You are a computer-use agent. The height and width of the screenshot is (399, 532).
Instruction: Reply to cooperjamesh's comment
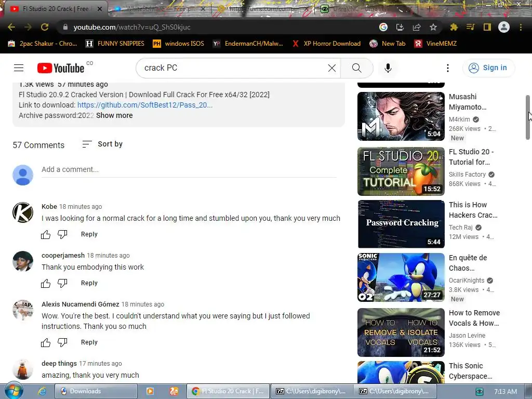point(89,283)
